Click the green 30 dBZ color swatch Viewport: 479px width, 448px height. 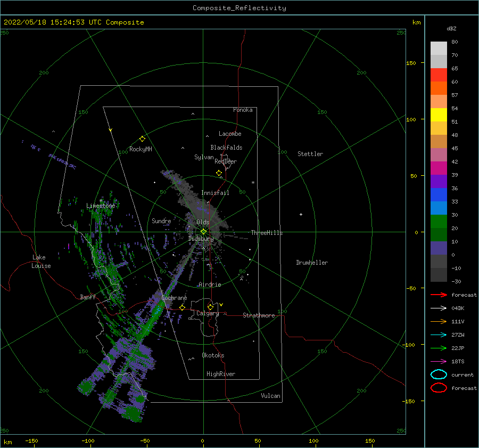pyautogui.click(x=439, y=222)
